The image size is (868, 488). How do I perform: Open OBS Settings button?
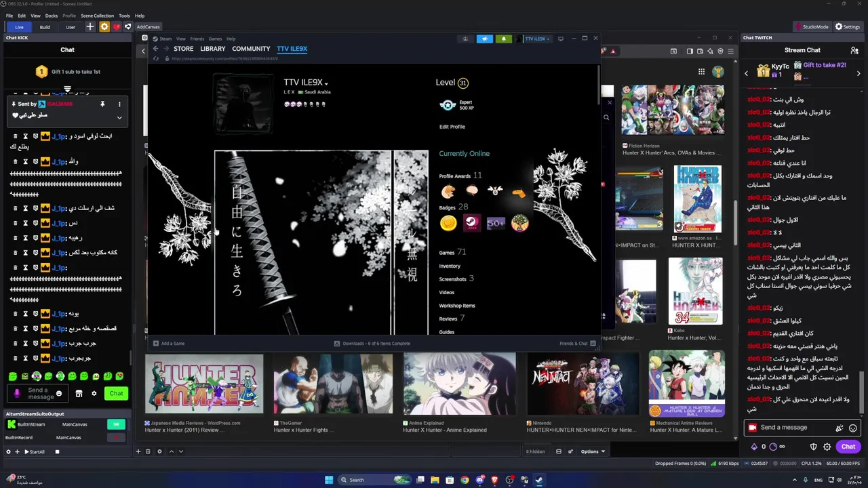[848, 26]
